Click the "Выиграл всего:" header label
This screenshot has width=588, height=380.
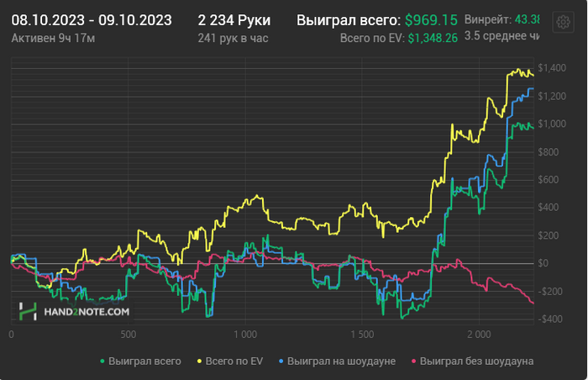pyautogui.click(x=349, y=20)
